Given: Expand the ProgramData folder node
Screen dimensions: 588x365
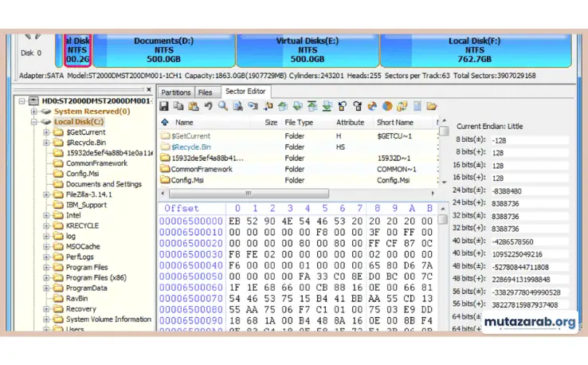Looking at the screenshot, I should [x=46, y=288].
